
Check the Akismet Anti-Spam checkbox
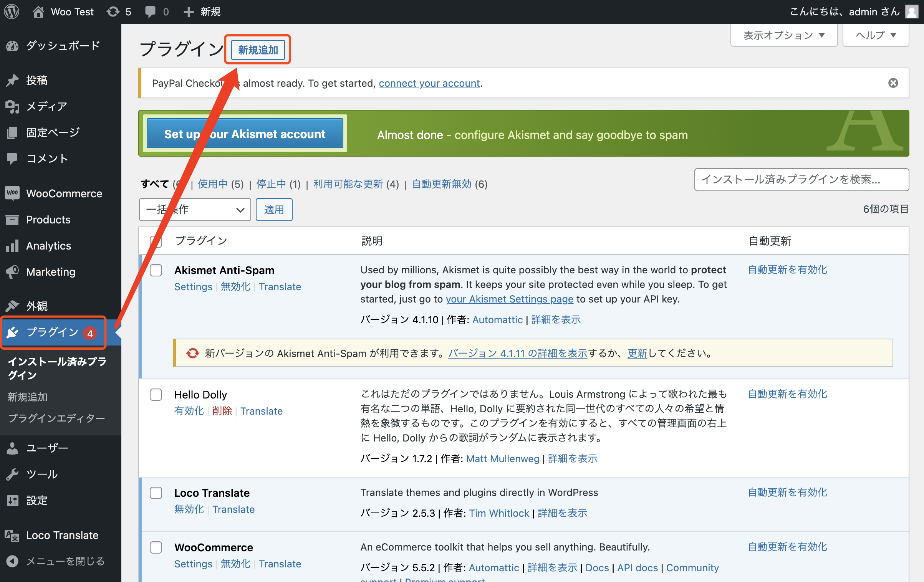tap(156, 270)
